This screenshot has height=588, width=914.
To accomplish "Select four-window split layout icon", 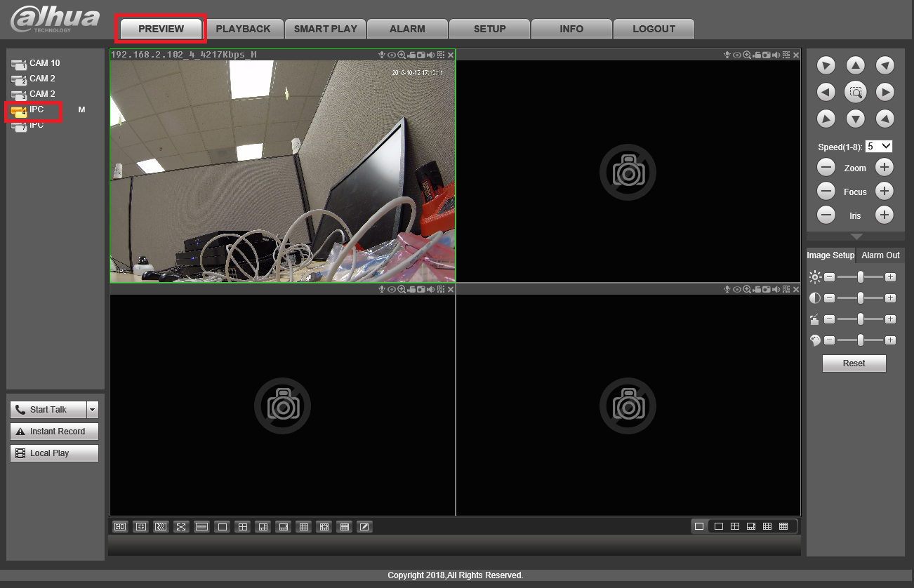I will click(x=243, y=526).
